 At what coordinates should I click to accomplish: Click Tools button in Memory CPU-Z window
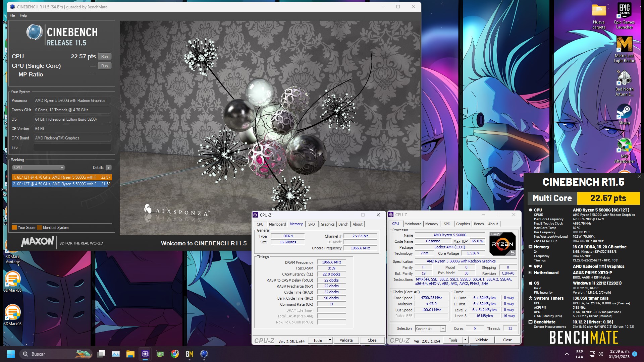pos(318,340)
